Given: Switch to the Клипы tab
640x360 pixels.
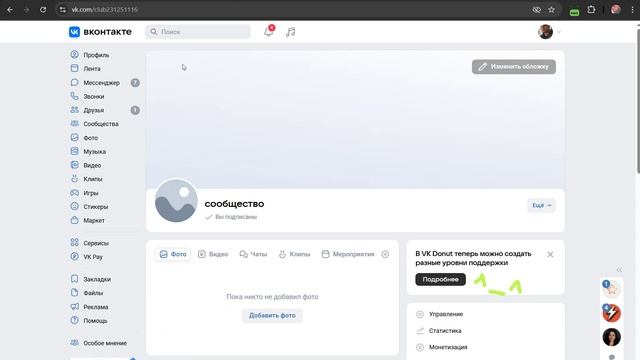Looking at the screenshot, I should (294, 254).
